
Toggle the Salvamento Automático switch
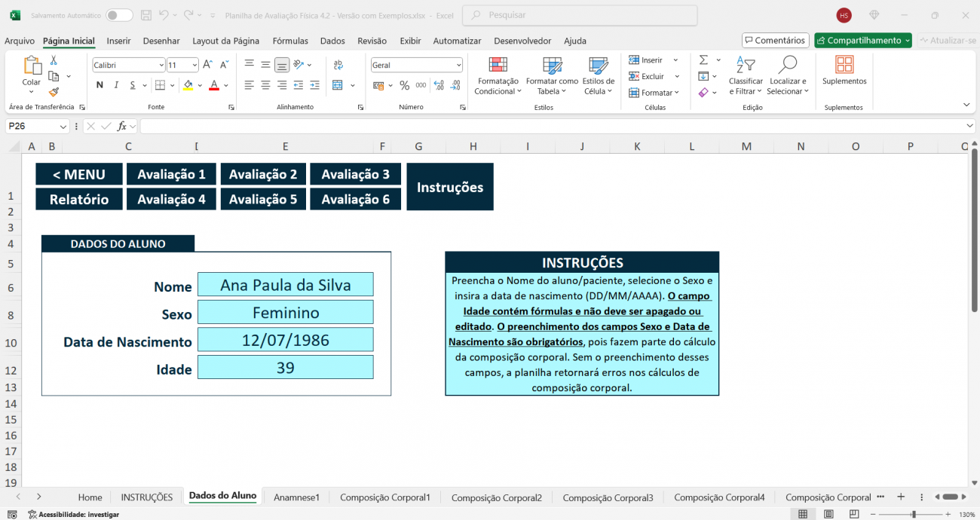pos(119,15)
